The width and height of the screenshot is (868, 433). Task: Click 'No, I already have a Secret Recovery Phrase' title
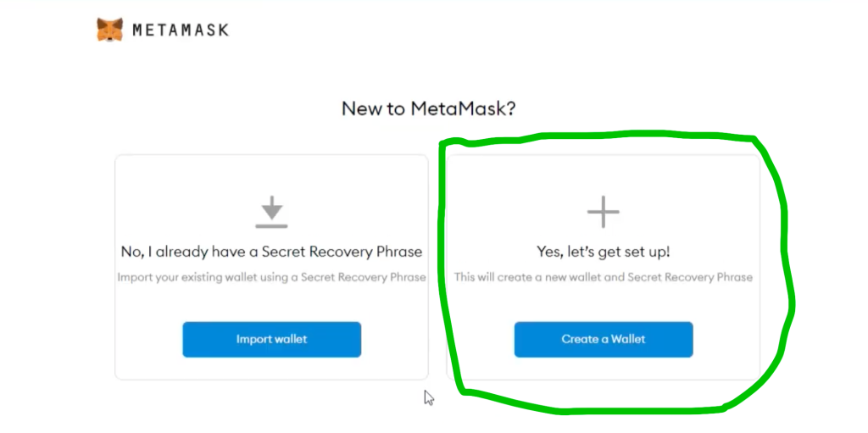[x=271, y=252]
